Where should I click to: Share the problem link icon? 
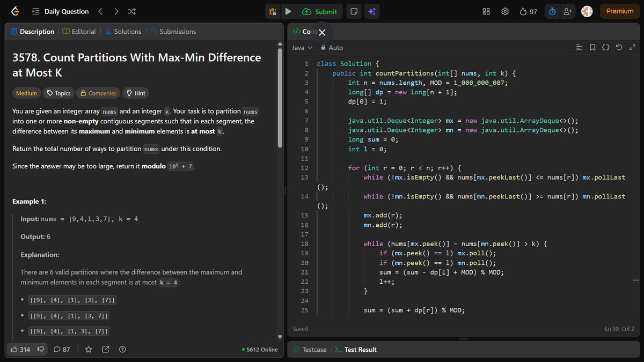(x=106, y=350)
